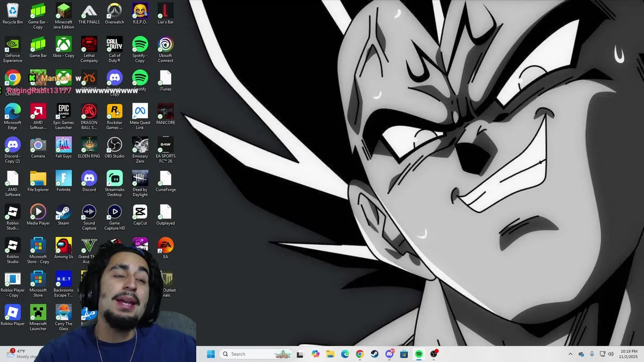Switch to Chrome on the taskbar
The width and height of the screenshot is (644, 362).
360,354
